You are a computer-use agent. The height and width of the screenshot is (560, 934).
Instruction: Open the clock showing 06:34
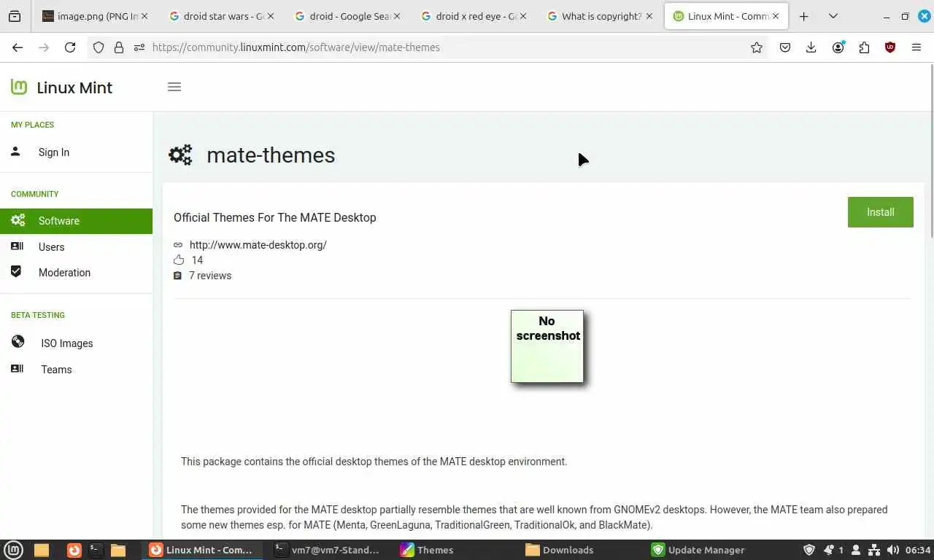pyautogui.click(x=919, y=550)
